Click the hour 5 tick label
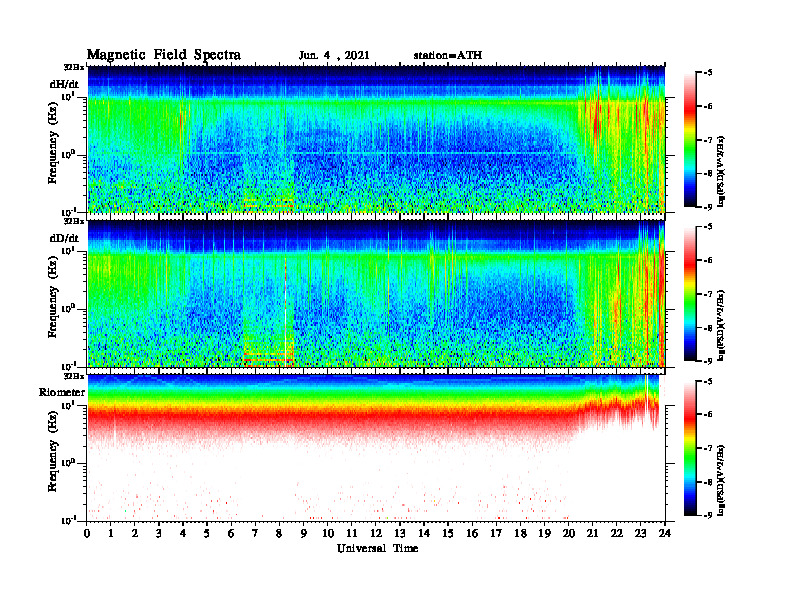This screenshot has height=612, width=792. tap(207, 533)
